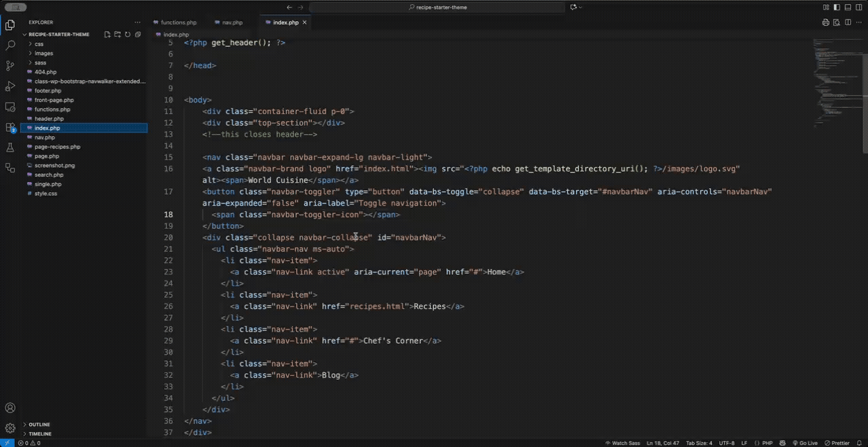868x447 pixels.
Task: Expand the sass folder
Action: (x=40, y=62)
